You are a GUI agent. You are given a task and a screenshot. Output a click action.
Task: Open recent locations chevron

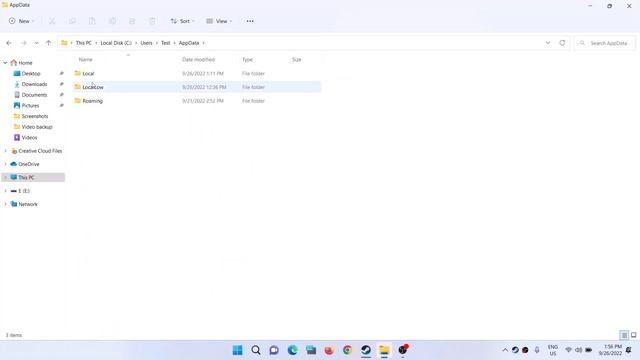(x=36, y=43)
